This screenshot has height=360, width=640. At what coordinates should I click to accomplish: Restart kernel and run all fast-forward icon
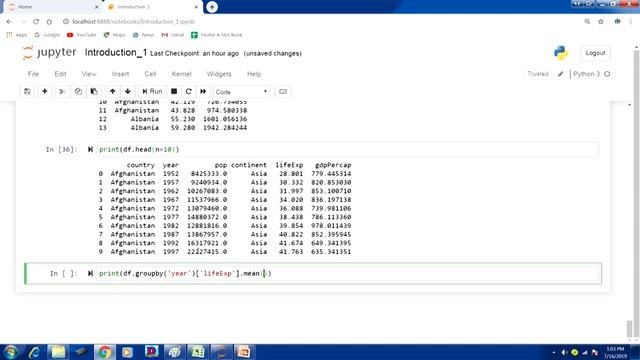pos(203,91)
